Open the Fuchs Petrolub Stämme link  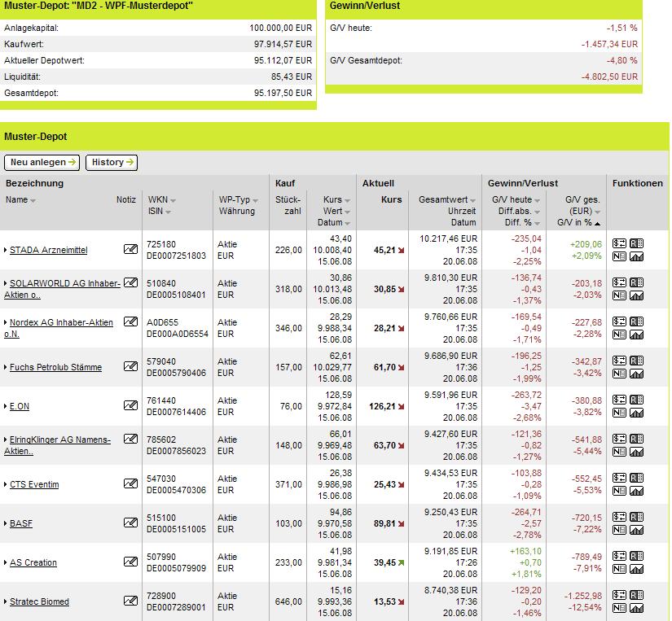(55, 367)
